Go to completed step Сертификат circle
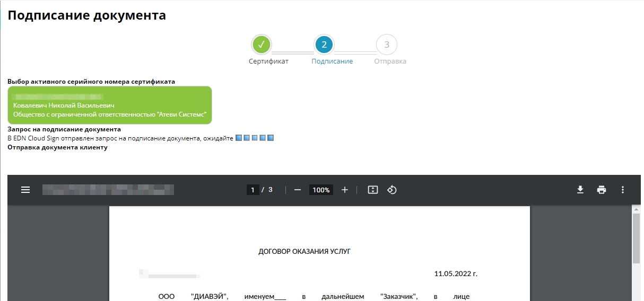Viewport: 644px width, 301px height. (x=261, y=45)
